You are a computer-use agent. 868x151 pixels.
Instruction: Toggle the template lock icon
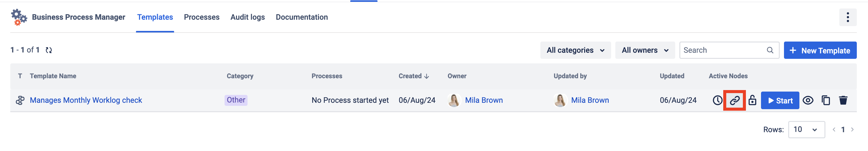(x=752, y=100)
